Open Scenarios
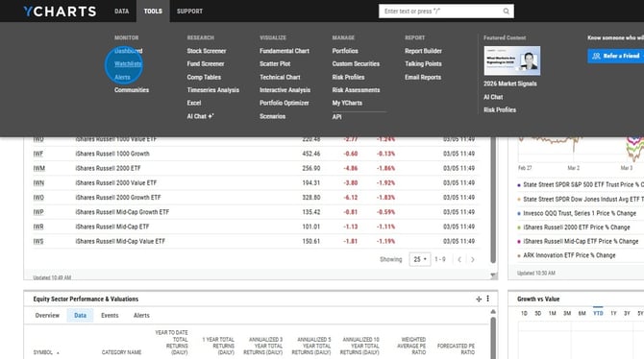Viewport: 644px width, 359px height. [x=272, y=116]
